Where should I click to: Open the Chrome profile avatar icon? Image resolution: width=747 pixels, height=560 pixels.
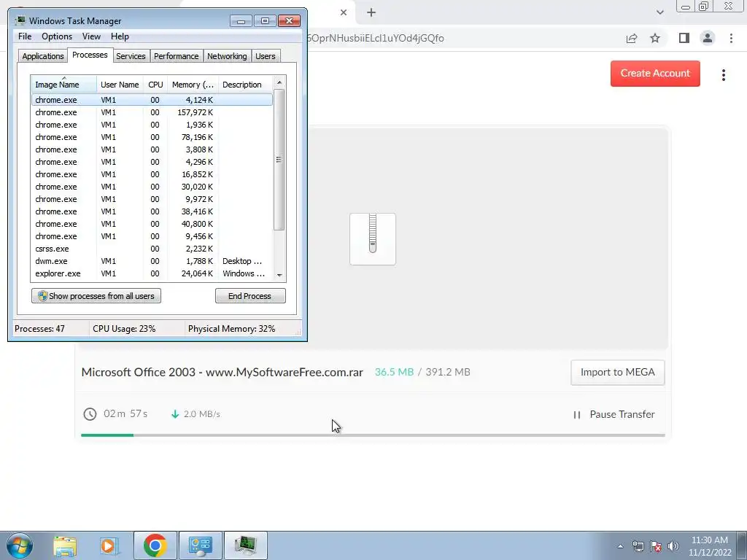point(708,38)
